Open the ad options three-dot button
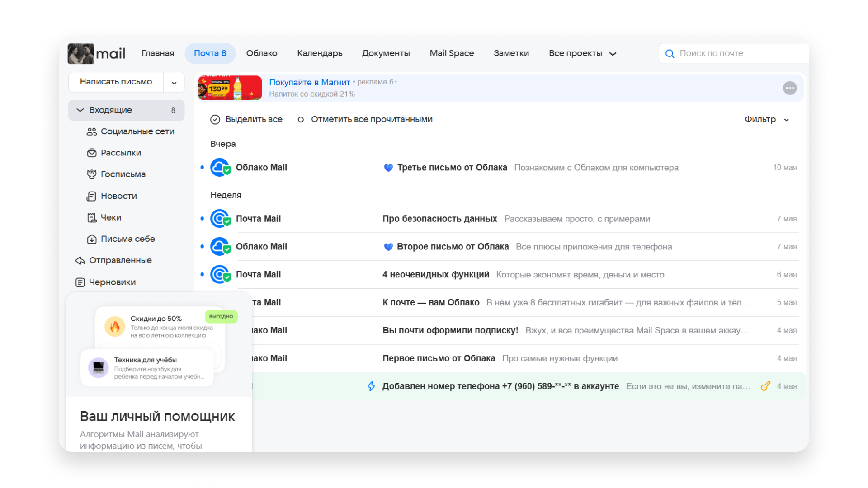This screenshot has width=868, height=488. click(790, 88)
